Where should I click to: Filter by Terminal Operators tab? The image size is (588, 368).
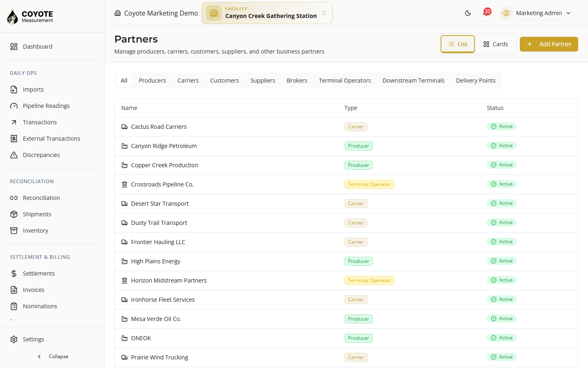pos(345,81)
